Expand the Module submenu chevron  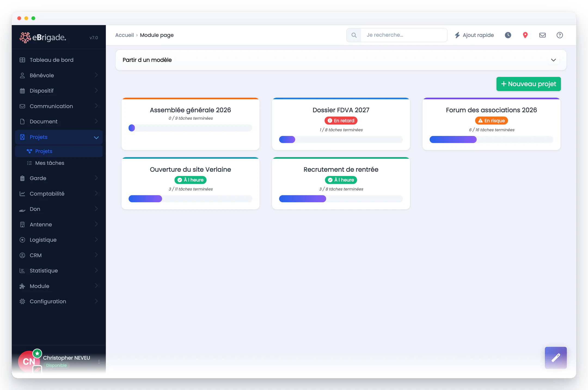coord(96,286)
